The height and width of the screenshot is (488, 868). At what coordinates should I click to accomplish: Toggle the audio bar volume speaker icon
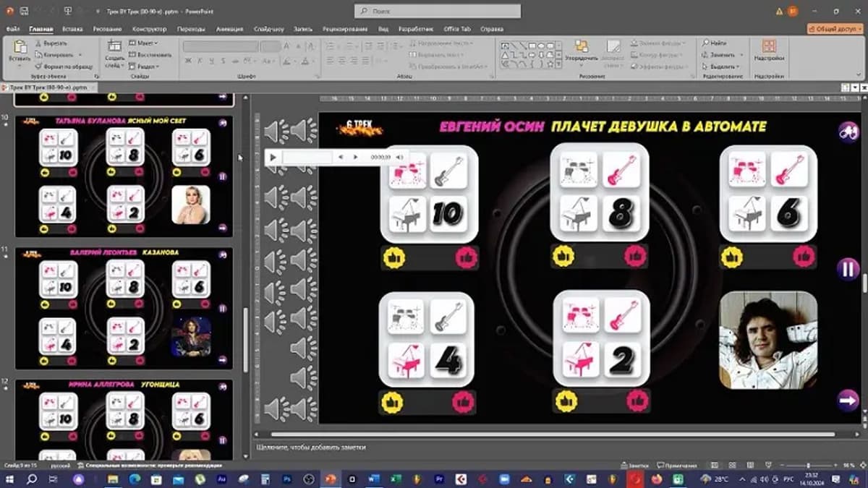coord(399,157)
